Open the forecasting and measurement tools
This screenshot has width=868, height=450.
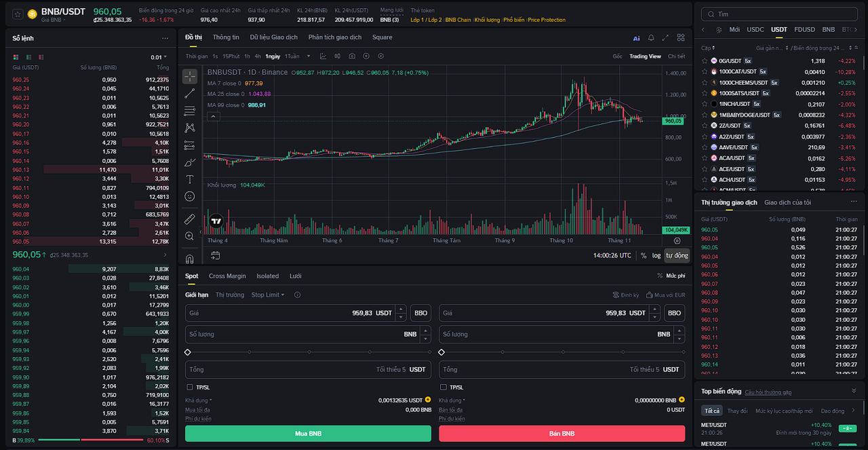click(x=189, y=145)
